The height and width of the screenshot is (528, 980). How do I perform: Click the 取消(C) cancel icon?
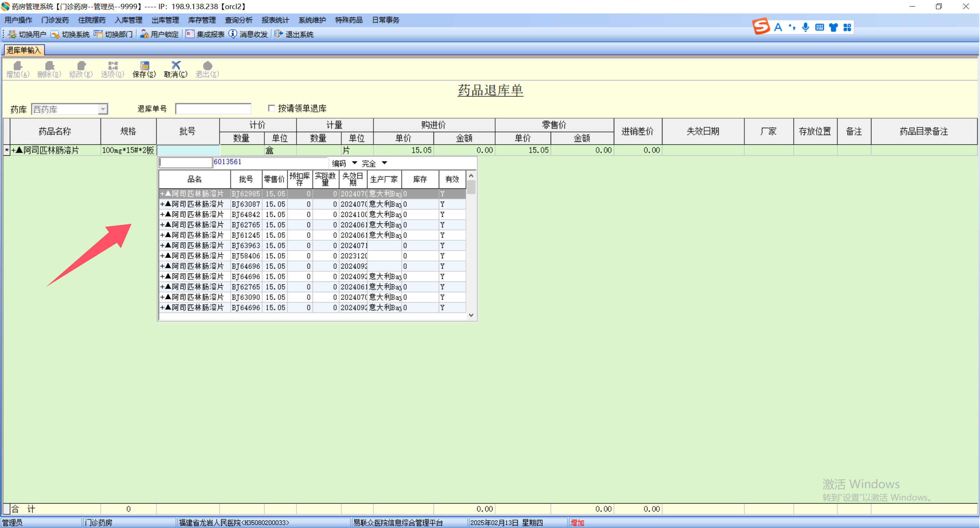(x=176, y=66)
